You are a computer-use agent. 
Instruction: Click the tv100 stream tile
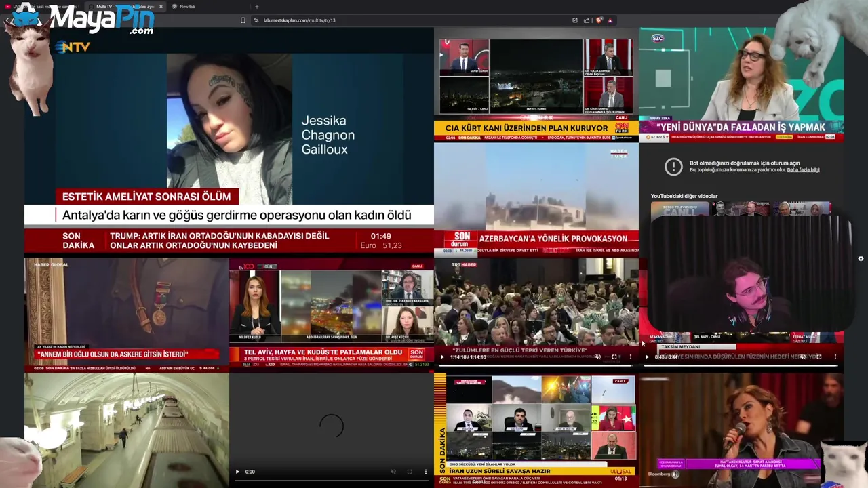[332, 315]
